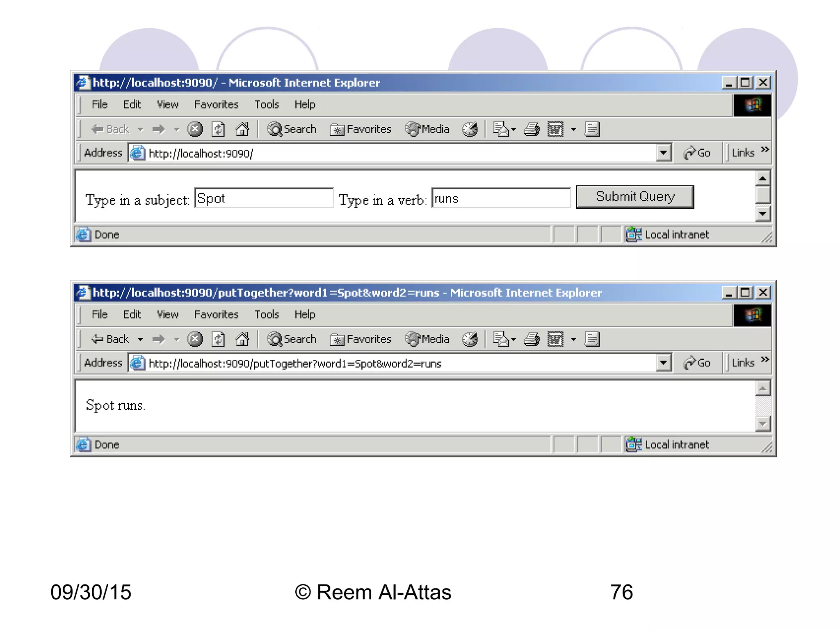Click the History icon in the bottom browser toolbar
This screenshot has width=840, height=630.
tap(470, 339)
